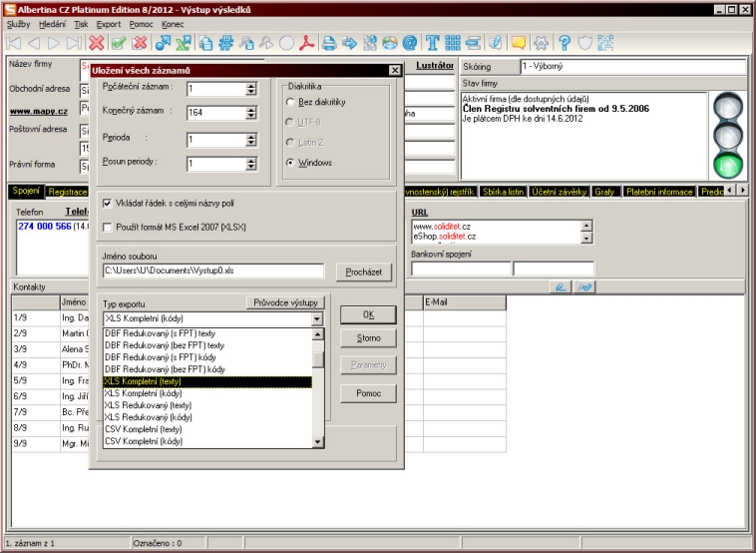The image size is (756, 553).
Task: Enable Použít formát MS Excel 2007 checkbox
Action: coord(107,228)
